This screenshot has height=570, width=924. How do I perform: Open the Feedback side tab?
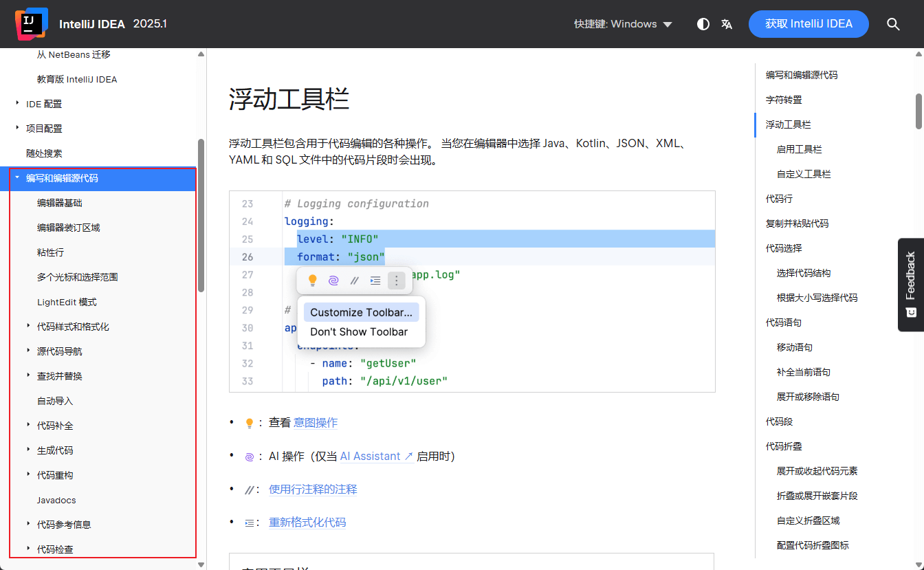tap(910, 284)
